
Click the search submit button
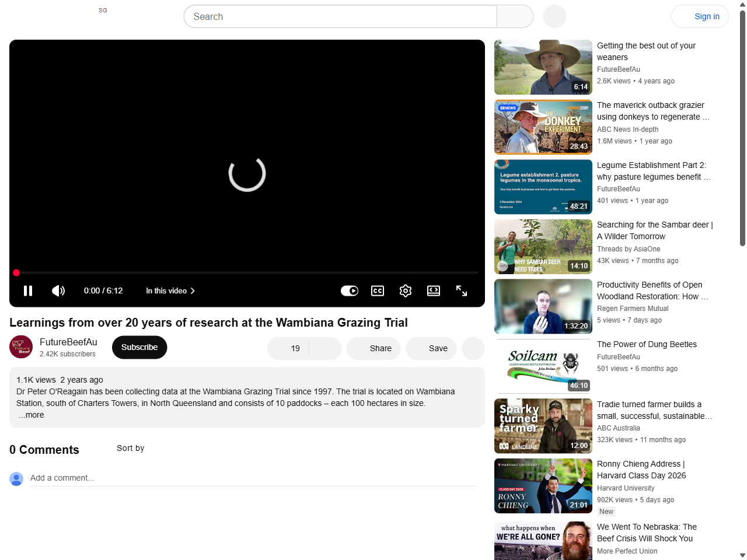pos(515,16)
